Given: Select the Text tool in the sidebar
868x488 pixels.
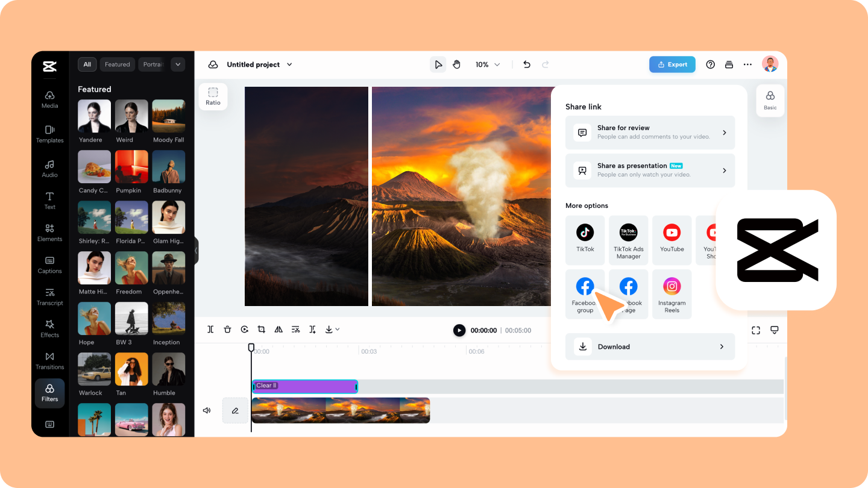Looking at the screenshot, I should pos(50,201).
